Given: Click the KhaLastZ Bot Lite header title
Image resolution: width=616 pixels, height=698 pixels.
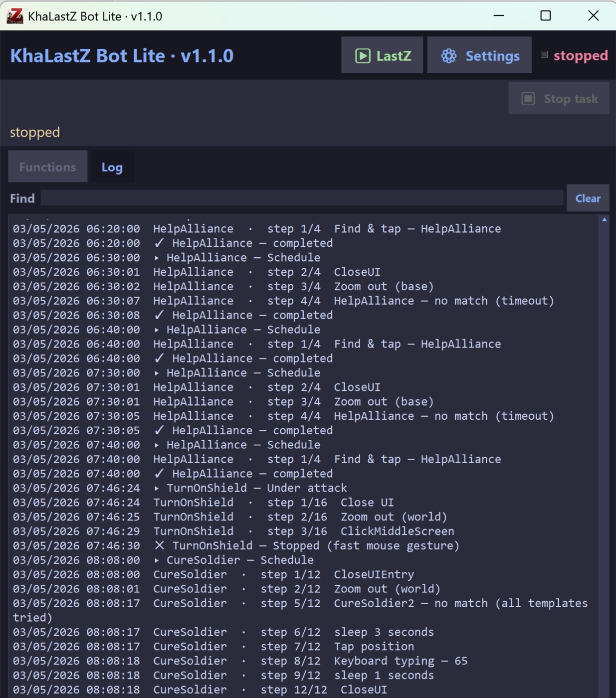Looking at the screenshot, I should pyautogui.click(x=122, y=55).
